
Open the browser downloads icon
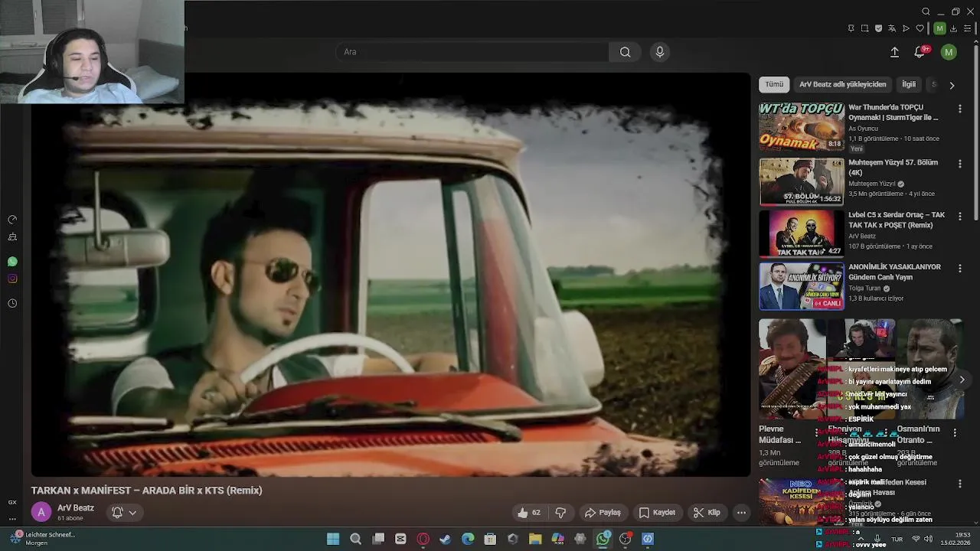click(953, 28)
